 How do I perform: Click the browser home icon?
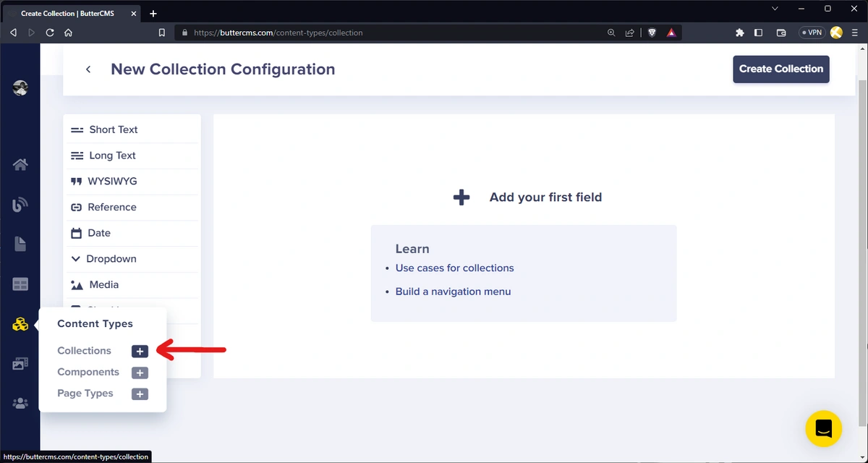coord(68,33)
